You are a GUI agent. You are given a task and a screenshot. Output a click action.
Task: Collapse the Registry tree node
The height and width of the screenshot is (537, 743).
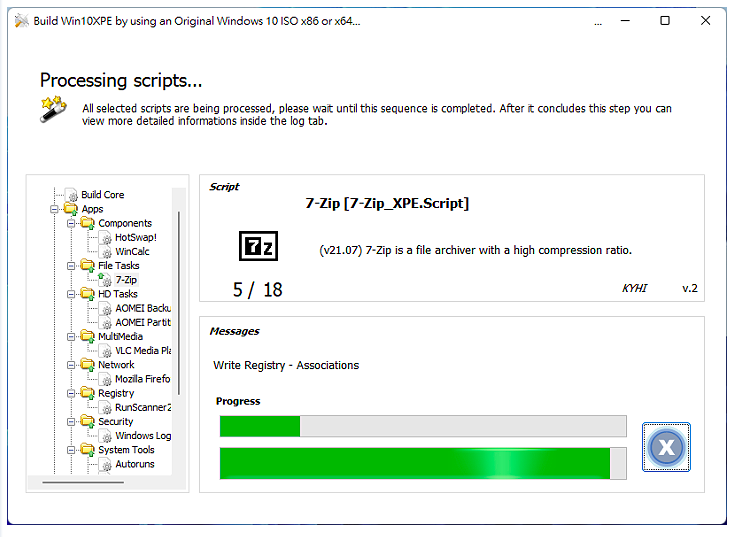click(71, 393)
